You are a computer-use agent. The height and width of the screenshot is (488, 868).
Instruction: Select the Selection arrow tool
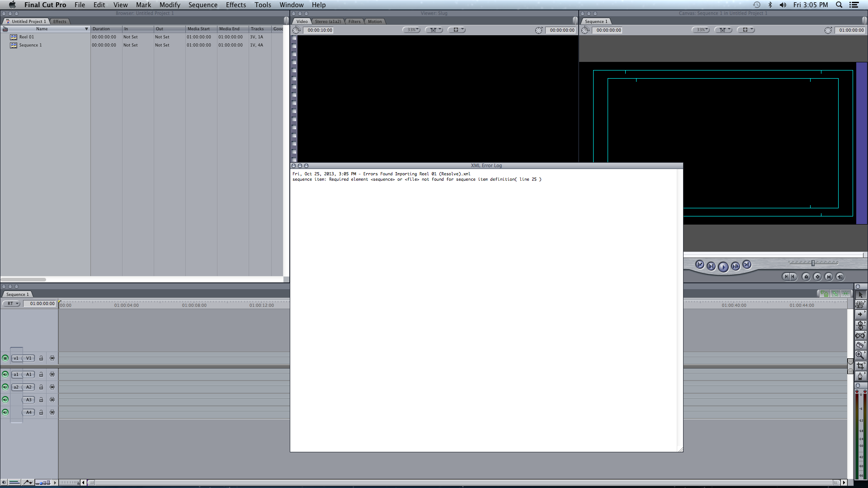860,295
